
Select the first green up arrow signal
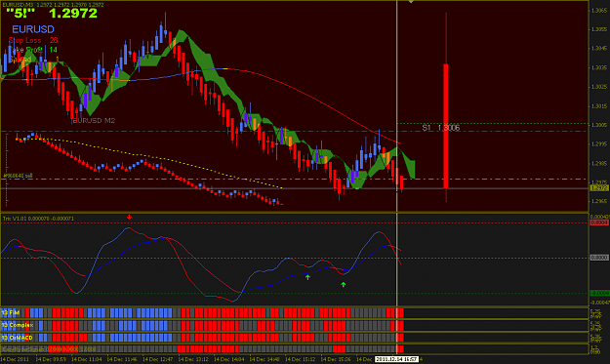307,277
